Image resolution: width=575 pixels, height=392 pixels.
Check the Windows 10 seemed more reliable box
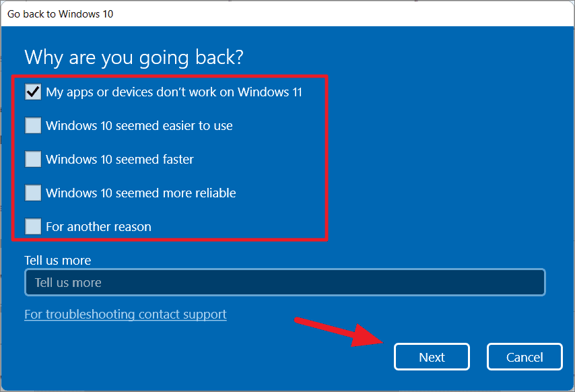click(x=33, y=193)
